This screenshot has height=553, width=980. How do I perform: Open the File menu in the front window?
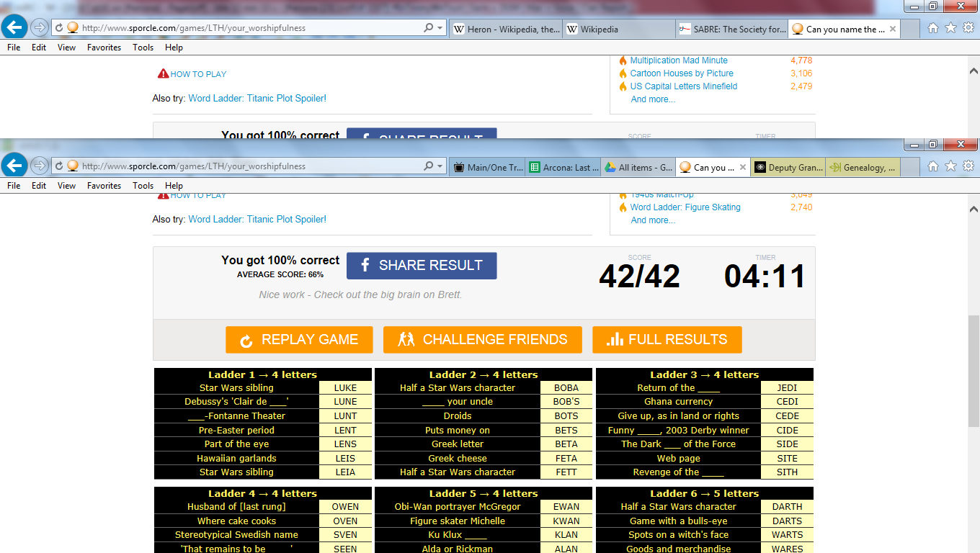pos(14,186)
